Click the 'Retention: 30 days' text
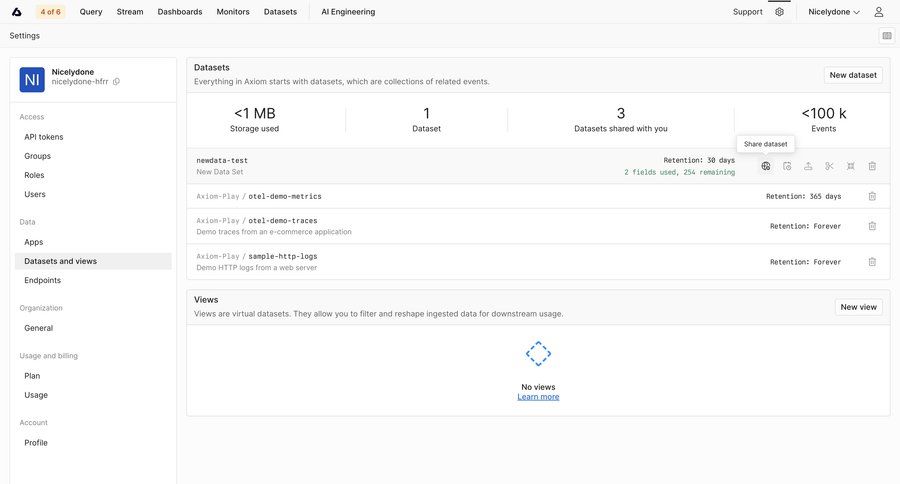The image size is (900, 484). pyautogui.click(x=699, y=160)
